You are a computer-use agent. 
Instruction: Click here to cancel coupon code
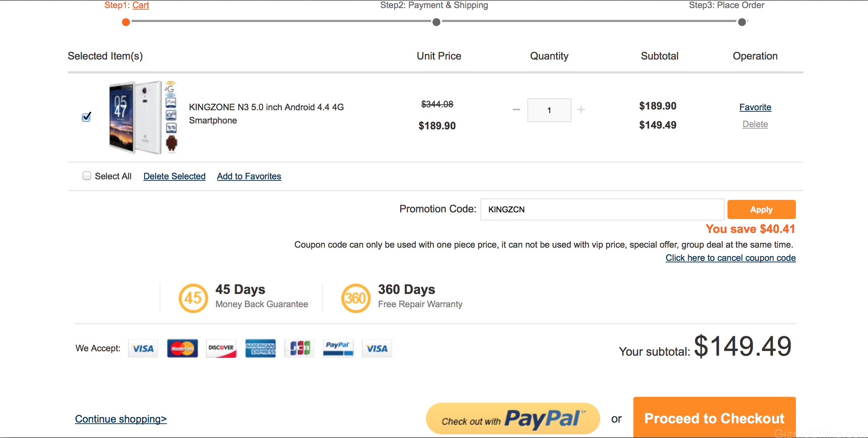730,258
